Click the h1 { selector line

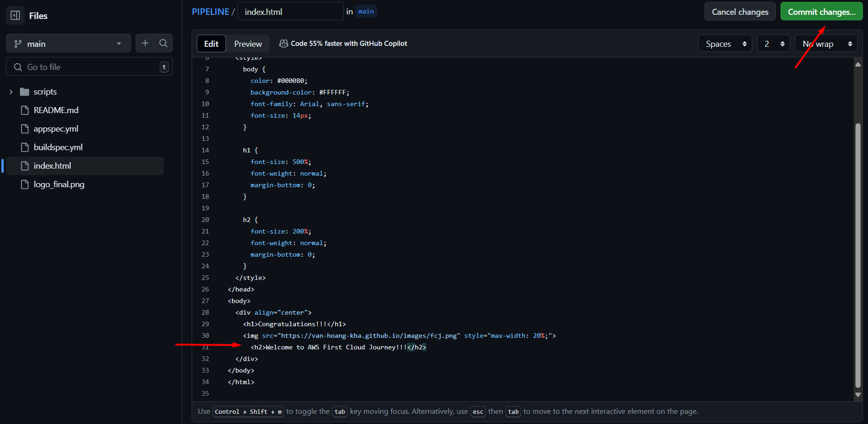pyautogui.click(x=250, y=150)
